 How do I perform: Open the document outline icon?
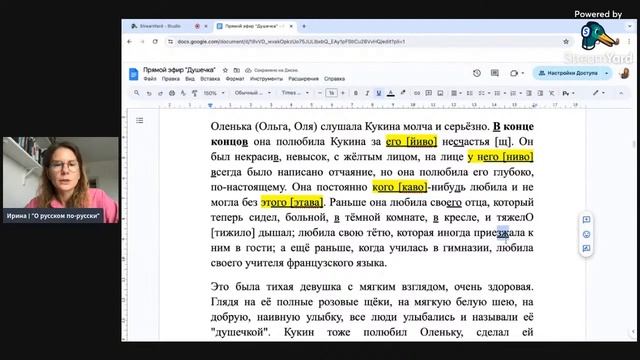140,120
